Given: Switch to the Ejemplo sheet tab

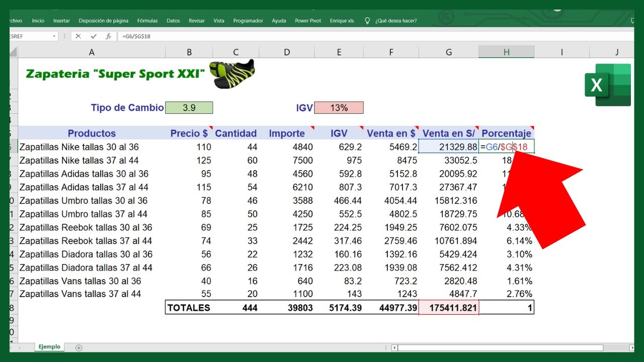Looking at the screenshot, I should tap(49, 347).
